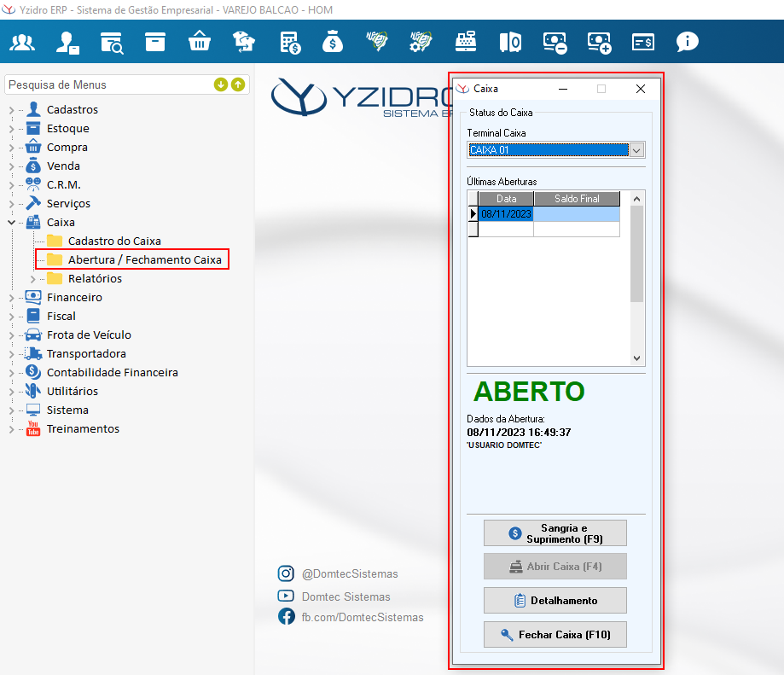Click the money bag toolbar icon
This screenshot has width=784, height=675.
tap(333, 42)
